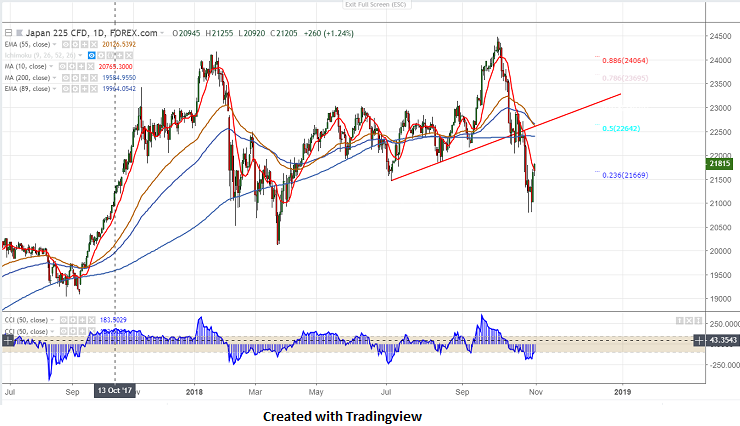The width and height of the screenshot is (740, 426).
Task: Select the 0.786(23695) Fibonacci label
Action: pos(625,78)
